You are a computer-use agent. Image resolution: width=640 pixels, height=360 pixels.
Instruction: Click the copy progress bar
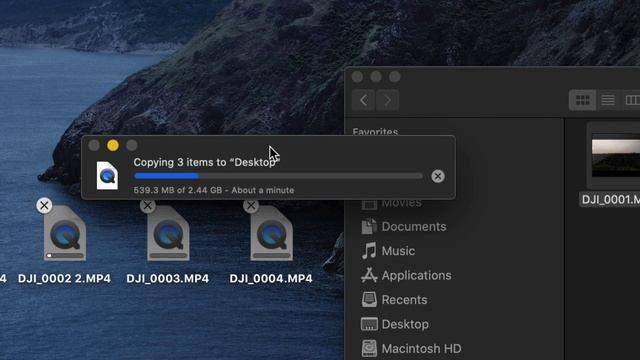point(278,176)
